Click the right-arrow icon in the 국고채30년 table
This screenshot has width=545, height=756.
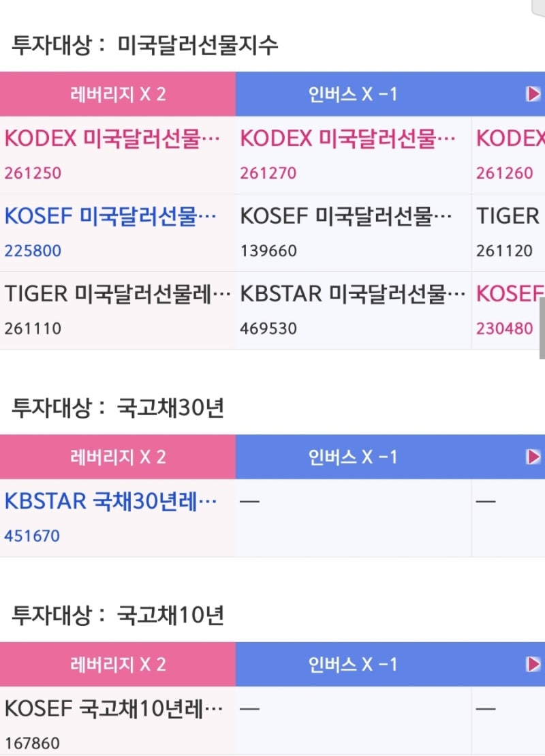point(535,457)
